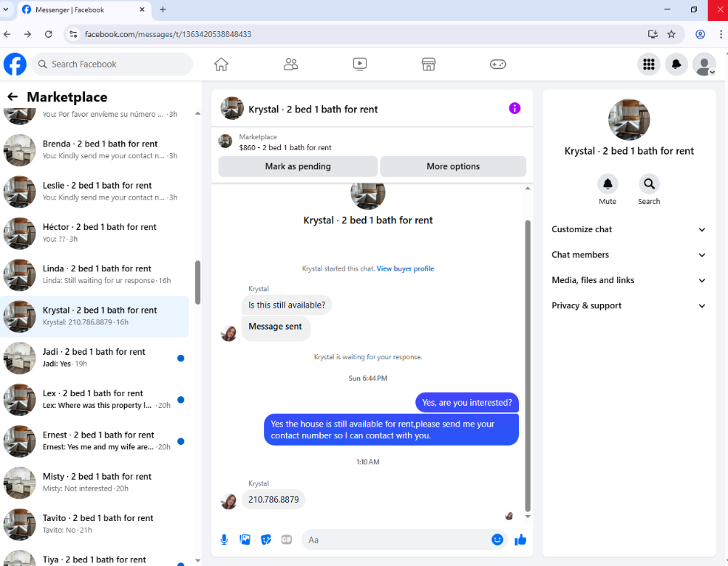Click the browser address bar URL
The height and width of the screenshot is (566, 728).
click(168, 34)
